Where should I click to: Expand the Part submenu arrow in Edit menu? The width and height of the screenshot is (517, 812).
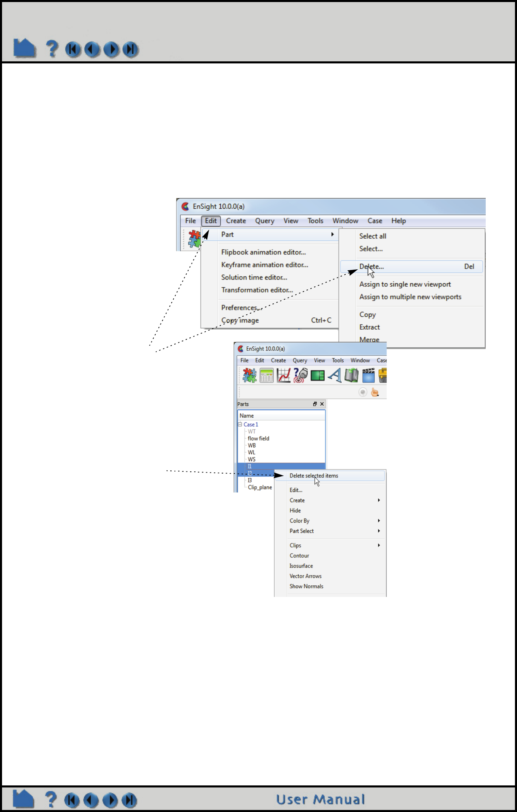(332, 234)
